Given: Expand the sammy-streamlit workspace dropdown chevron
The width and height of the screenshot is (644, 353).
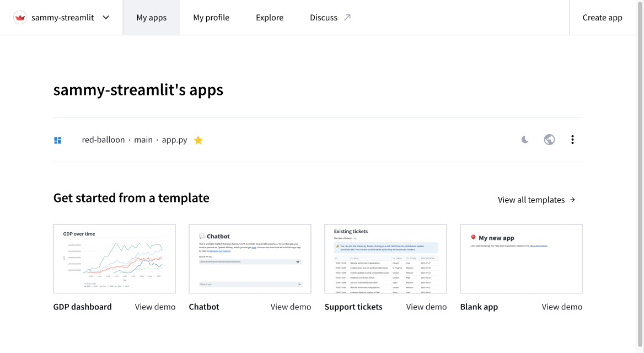Looking at the screenshot, I should pyautogui.click(x=106, y=18).
